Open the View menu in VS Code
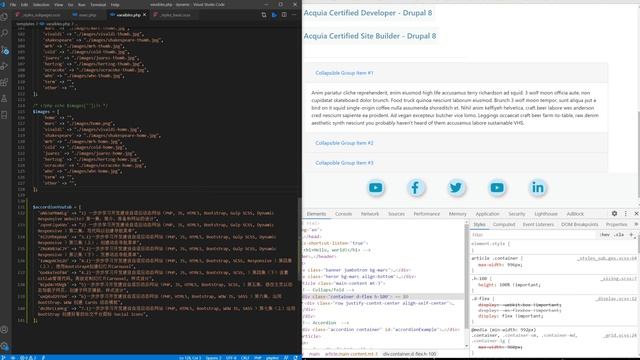 pos(59,4)
